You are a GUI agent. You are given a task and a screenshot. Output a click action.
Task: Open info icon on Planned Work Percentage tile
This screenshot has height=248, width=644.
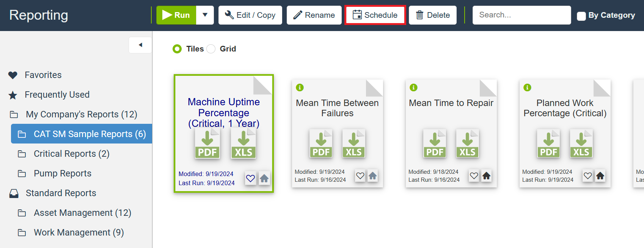click(527, 87)
